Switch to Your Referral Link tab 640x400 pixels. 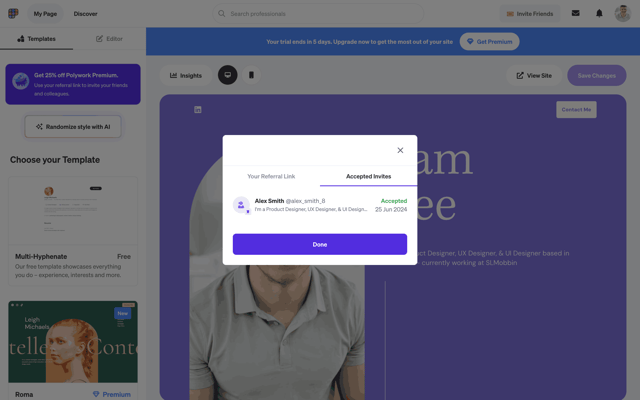tap(271, 176)
